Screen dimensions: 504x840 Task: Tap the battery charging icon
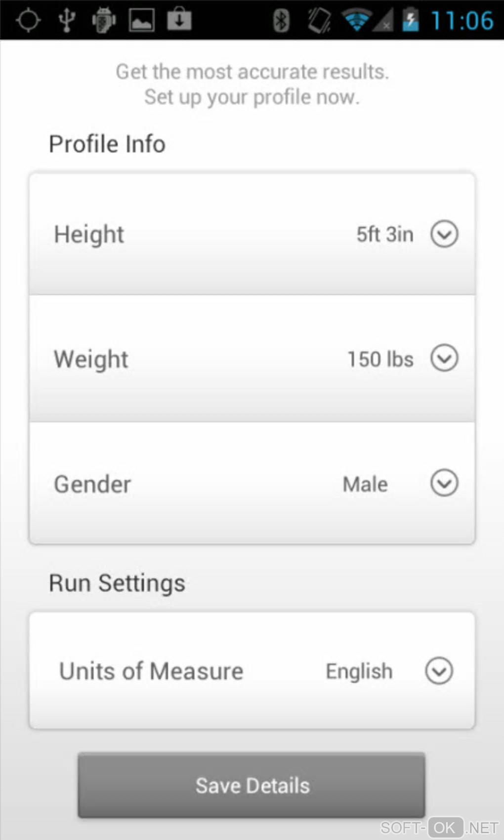(x=410, y=20)
